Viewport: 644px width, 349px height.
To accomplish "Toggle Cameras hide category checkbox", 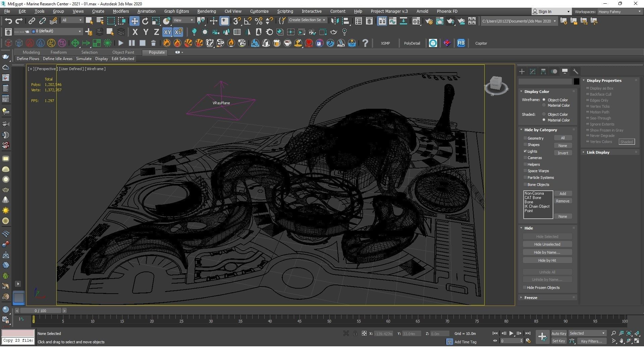I will click(x=525, y=158).
